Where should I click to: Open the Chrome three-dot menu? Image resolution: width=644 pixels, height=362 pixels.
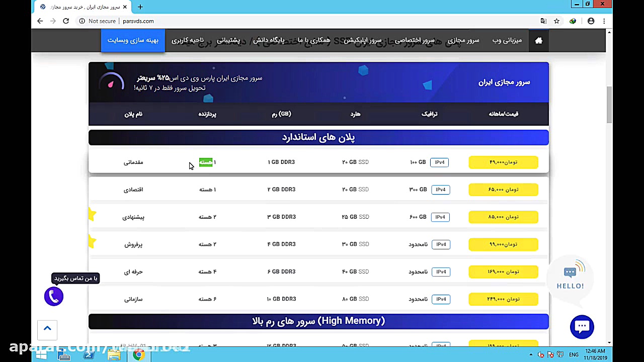(x=604, y=21)
